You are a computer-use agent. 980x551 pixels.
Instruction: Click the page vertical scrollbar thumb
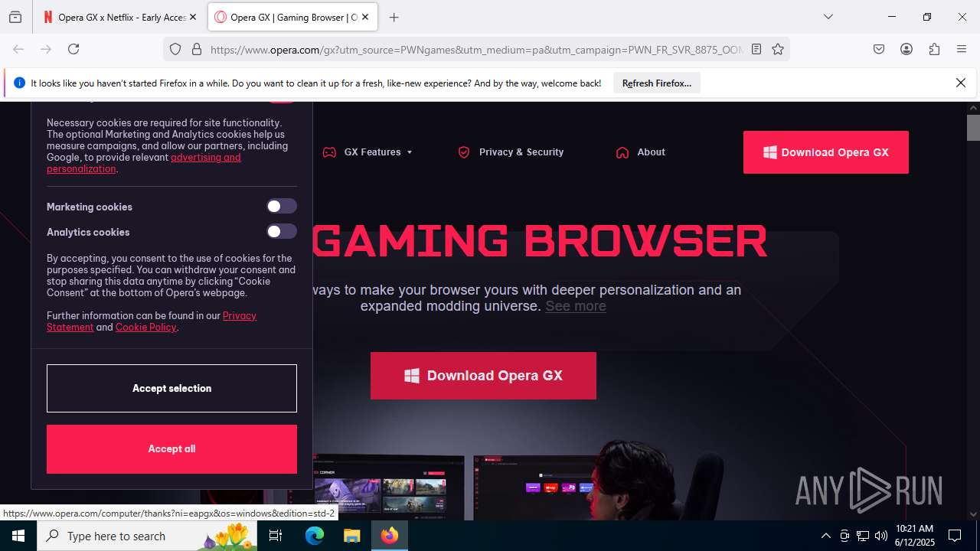tap(973, 127)
